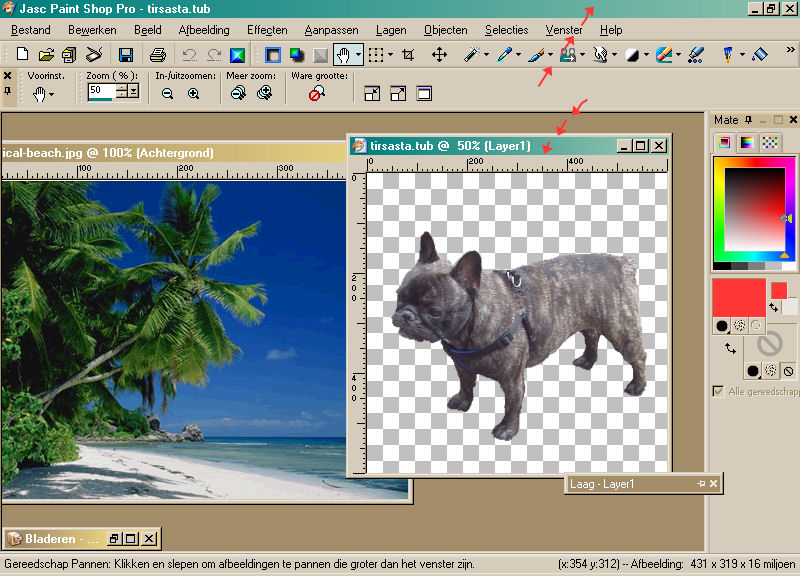Click the Print icon in toolbar
Image resolution: width=800 pixels, height=576 pixels.
pos(157,55)
